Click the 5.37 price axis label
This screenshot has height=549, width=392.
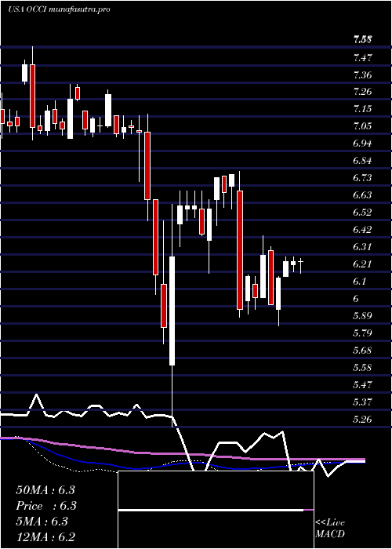363,402
